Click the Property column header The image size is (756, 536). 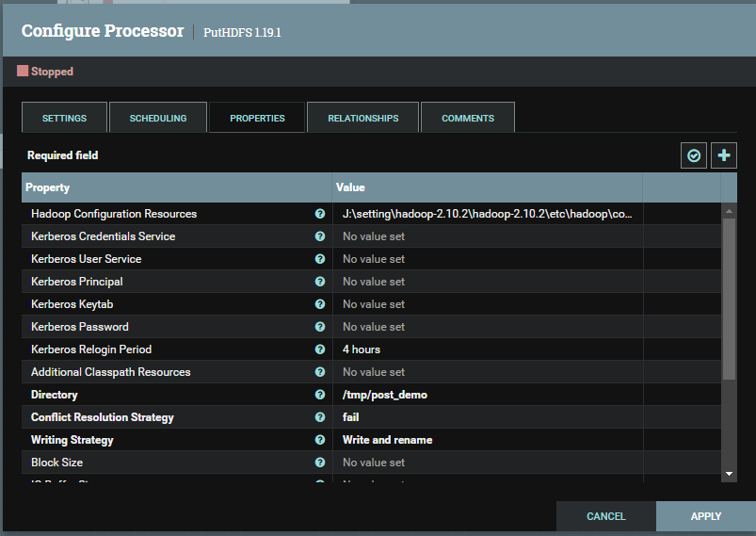176,187
